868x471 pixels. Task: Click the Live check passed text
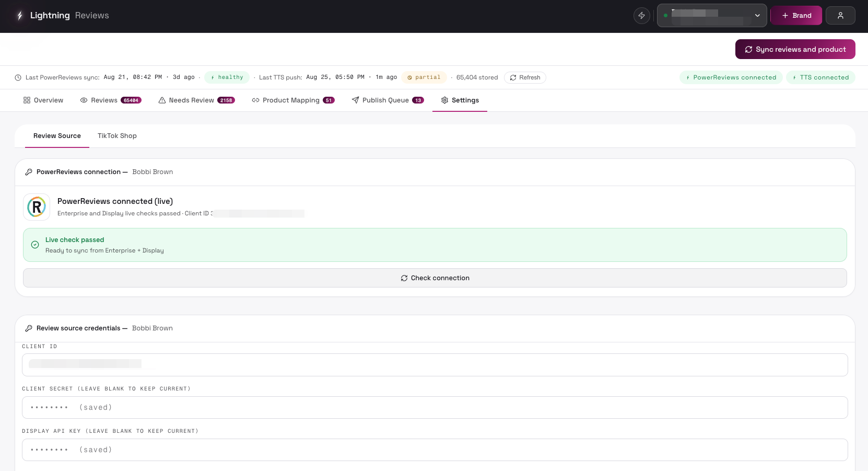click(75, 240)
